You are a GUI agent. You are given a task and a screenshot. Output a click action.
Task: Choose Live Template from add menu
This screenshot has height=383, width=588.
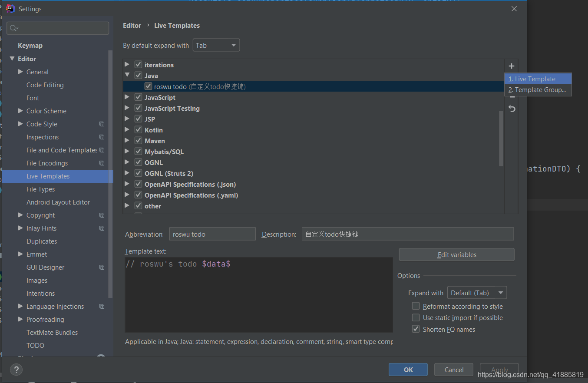tap(538, 79)
